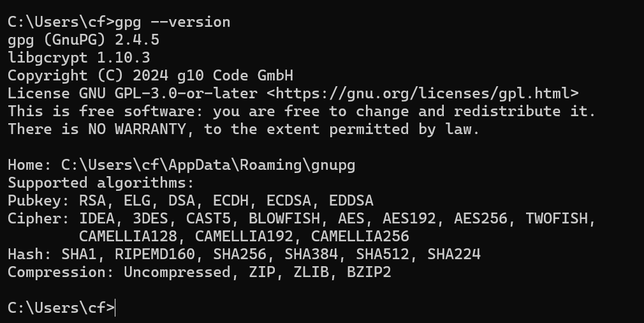Open the gnu.org licenses gpl.html link
This screenshot has width=644, height=323.
pyautogui.click(x=423, y=94)
